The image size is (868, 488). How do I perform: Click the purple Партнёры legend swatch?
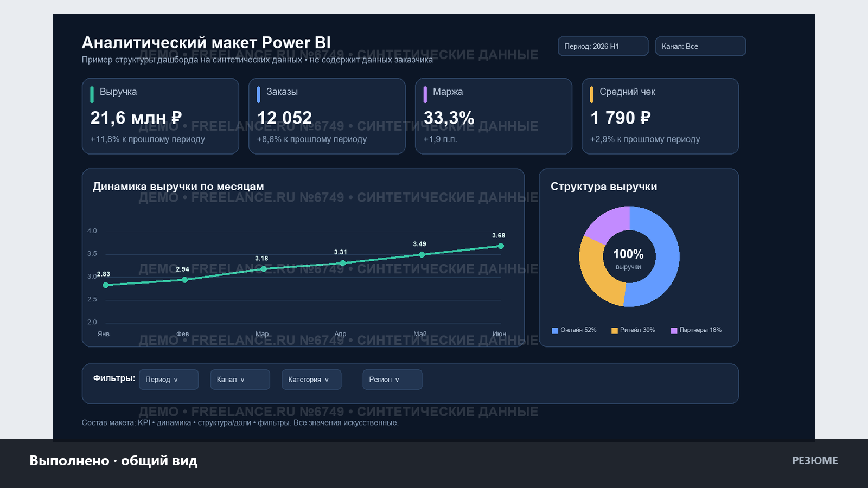coord(674,330)
